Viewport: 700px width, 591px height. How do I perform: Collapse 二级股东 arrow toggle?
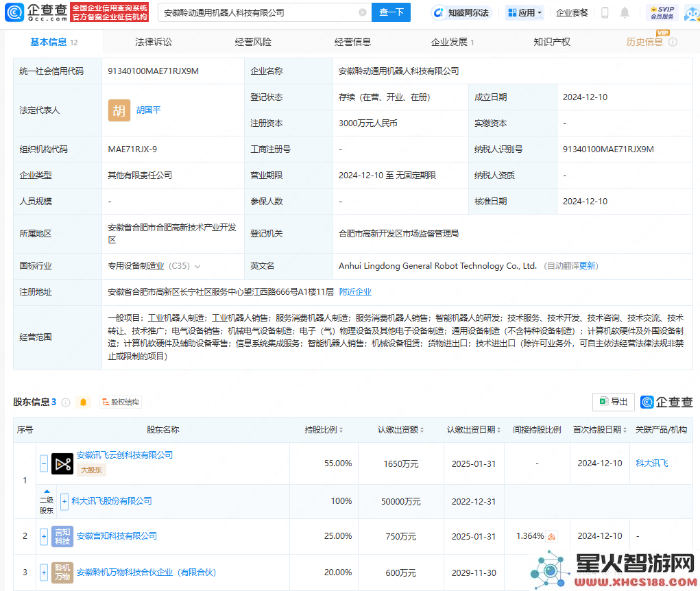point(47,492)
